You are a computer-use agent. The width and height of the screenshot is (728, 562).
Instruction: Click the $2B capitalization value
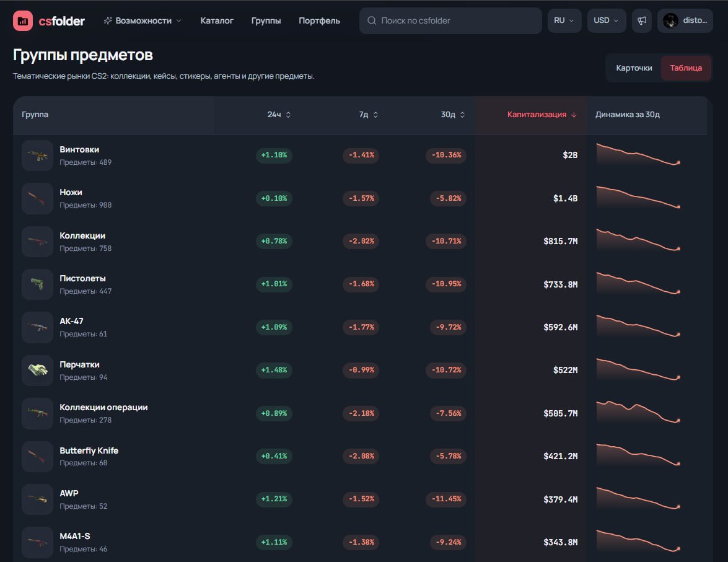point(570,155)
